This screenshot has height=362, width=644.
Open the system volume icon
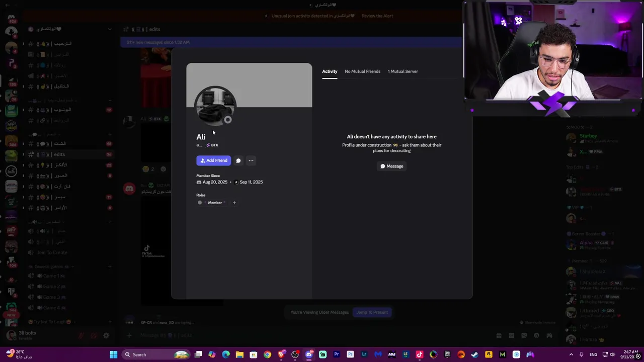pos(612,354)
